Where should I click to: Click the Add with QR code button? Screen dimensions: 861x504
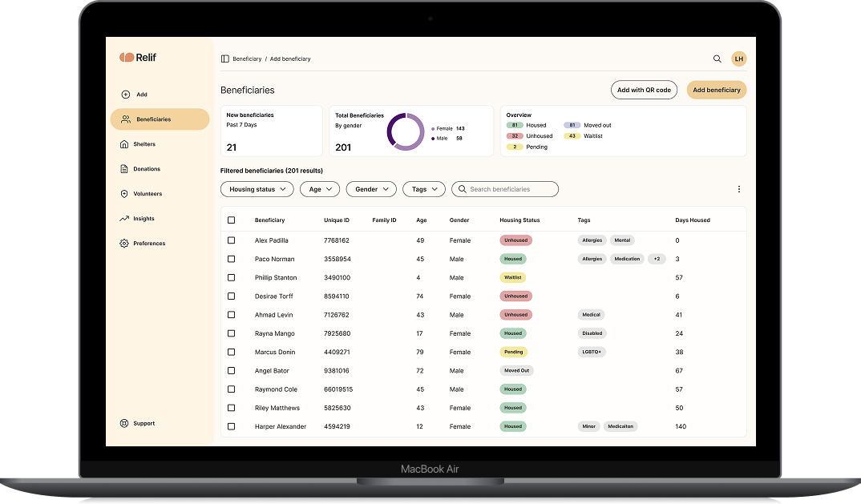coord(644,90)
